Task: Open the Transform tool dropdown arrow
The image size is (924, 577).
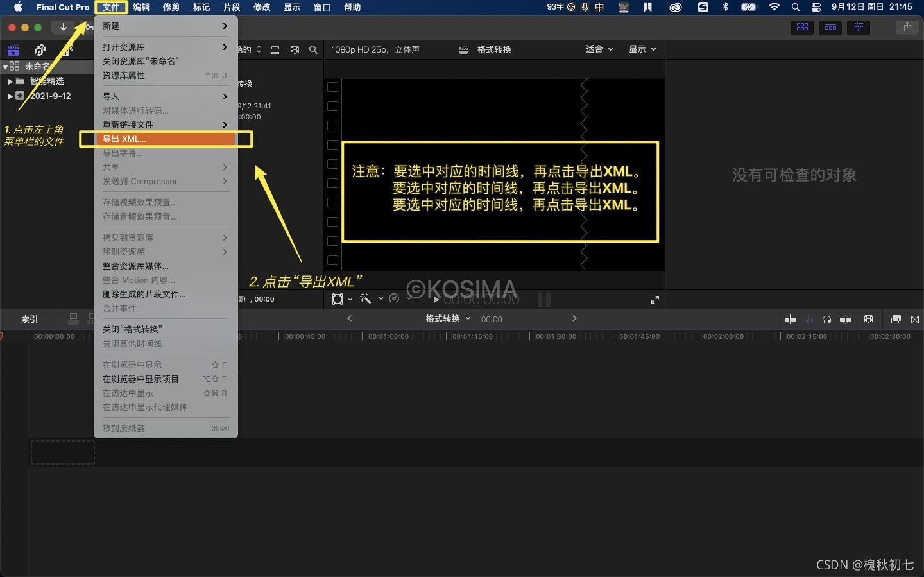Action: point(350,299)
